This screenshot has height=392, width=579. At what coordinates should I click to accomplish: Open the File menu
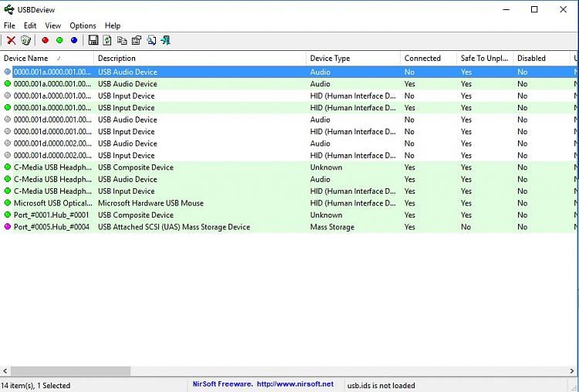[x=9, y=25]
